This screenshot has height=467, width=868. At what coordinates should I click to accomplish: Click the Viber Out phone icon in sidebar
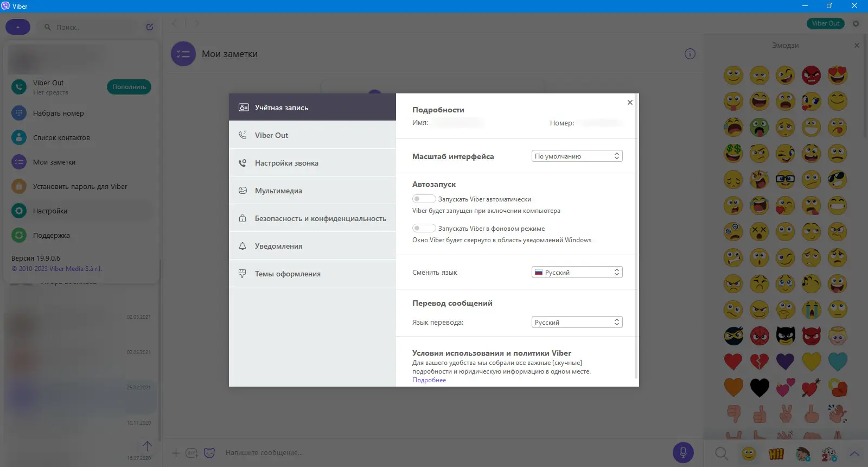19,87
